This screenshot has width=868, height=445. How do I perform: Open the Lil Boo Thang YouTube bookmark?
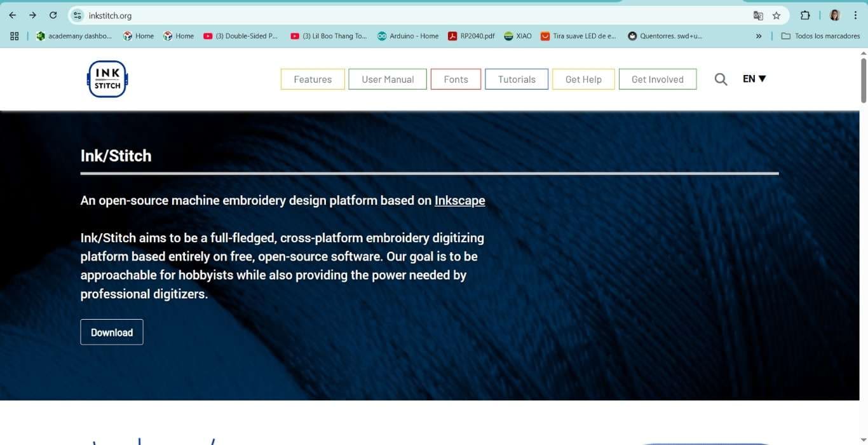329,36
